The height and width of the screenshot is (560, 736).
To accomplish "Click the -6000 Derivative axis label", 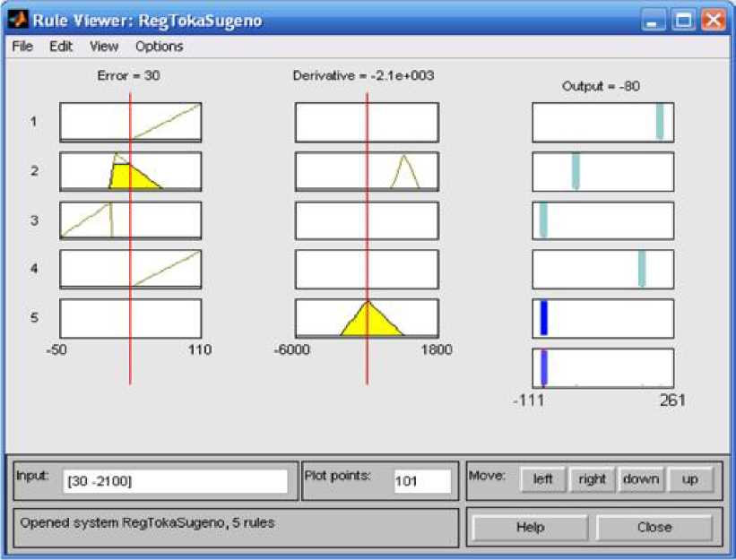I will tap(291, 349).
